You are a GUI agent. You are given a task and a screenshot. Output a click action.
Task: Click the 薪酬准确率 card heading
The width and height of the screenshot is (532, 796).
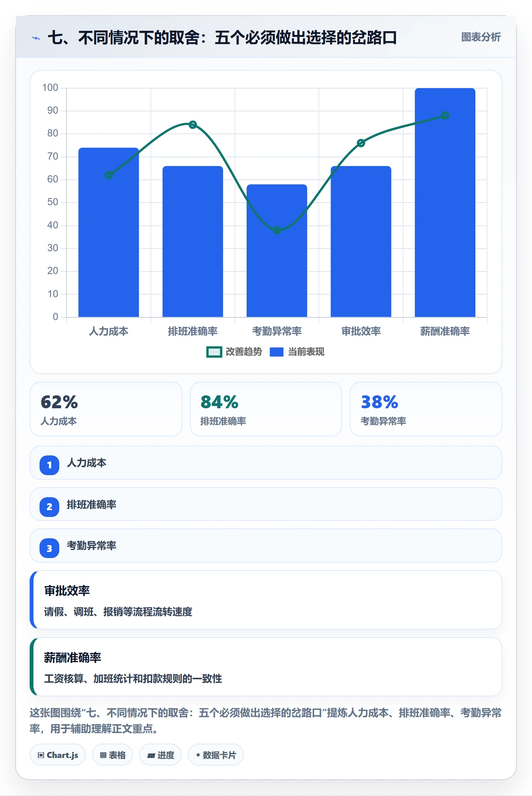click(73, 658)
